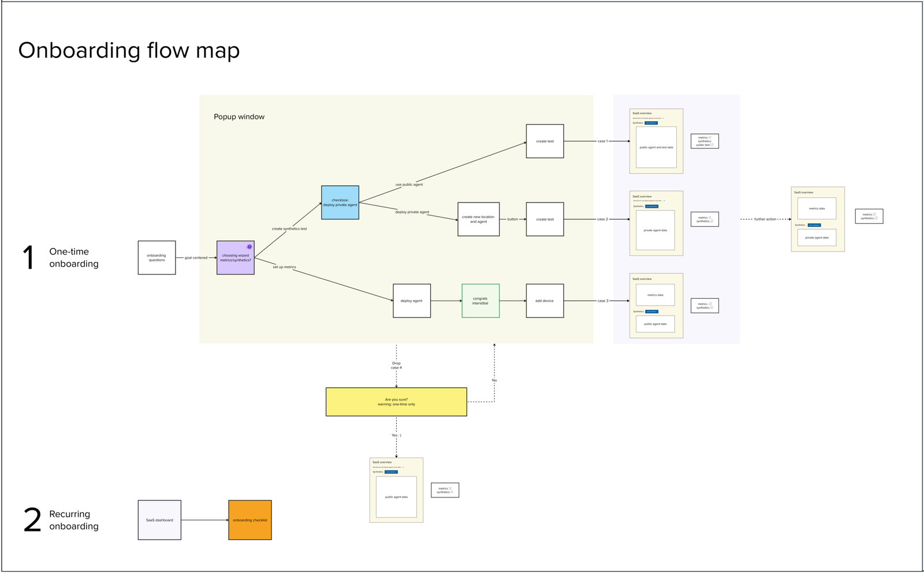Click 'SaaS overview' heading in case 1 card
Screen dimensions: 924x573
click(x=642, y=113)
